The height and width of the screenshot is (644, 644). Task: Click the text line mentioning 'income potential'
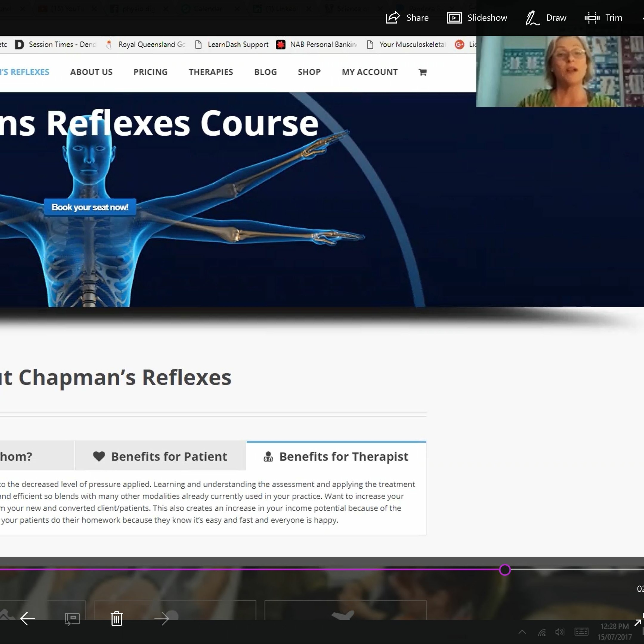(x=200, y=508)
